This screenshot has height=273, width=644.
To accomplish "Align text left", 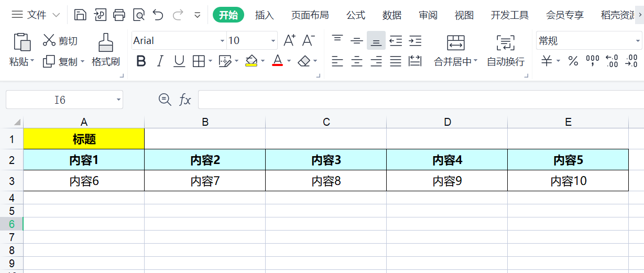I will coord(337,62).
